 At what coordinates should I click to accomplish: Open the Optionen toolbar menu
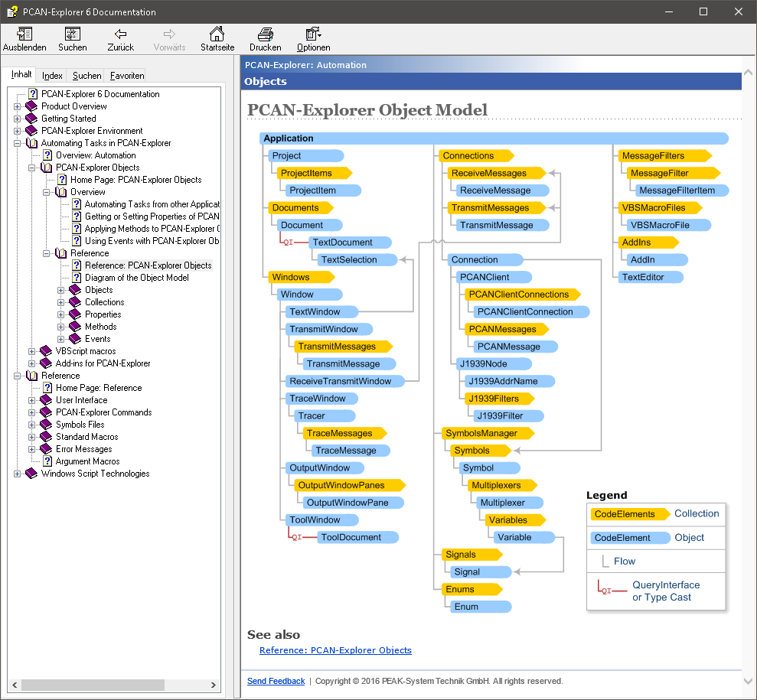click(x=313, y=34)
